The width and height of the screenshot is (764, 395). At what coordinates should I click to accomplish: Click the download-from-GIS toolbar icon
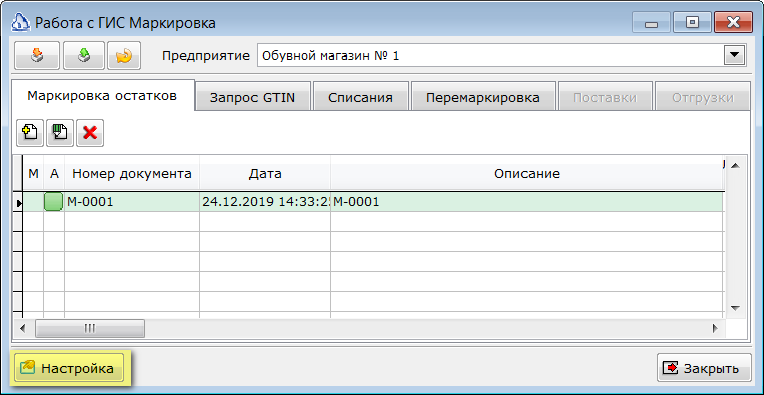(37, 56)
